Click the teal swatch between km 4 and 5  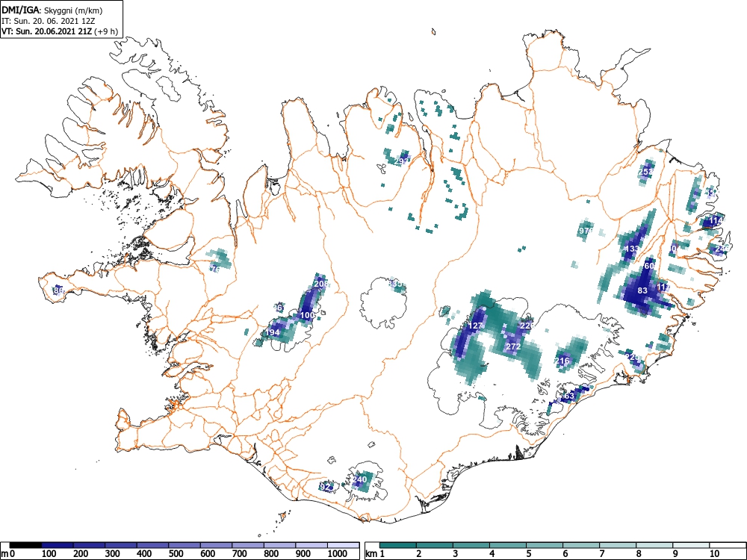508,545
